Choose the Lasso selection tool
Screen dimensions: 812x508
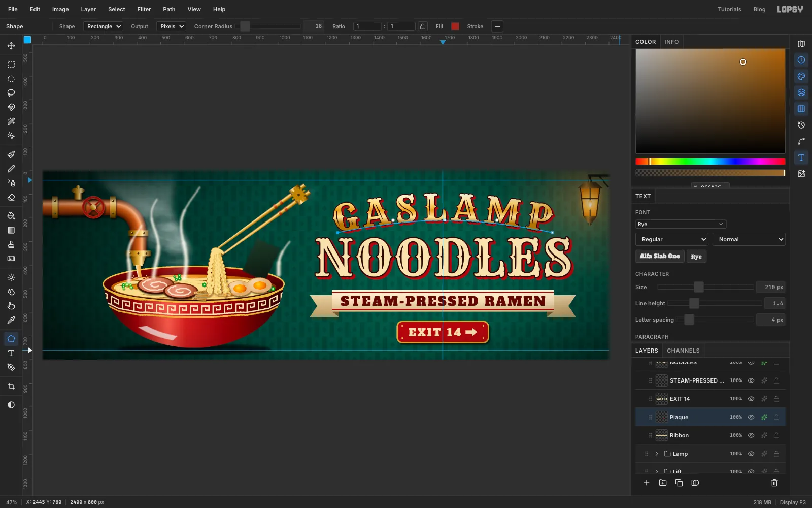[x=11, y=93]
